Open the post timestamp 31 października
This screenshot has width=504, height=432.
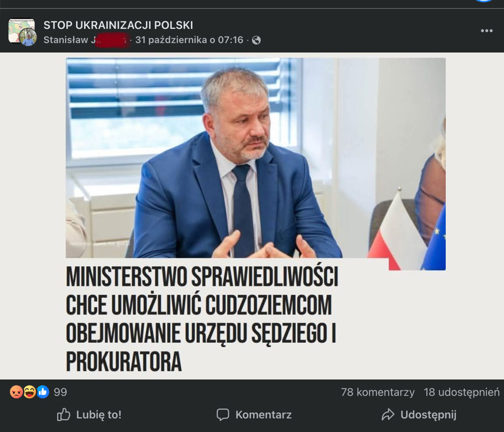pyautogui.click(x=189, y=40)
